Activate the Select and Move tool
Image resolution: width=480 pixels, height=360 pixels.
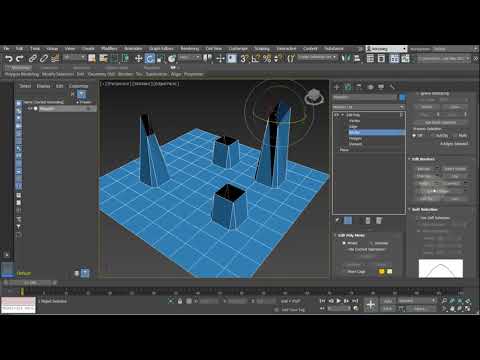(x=138, y=59)
